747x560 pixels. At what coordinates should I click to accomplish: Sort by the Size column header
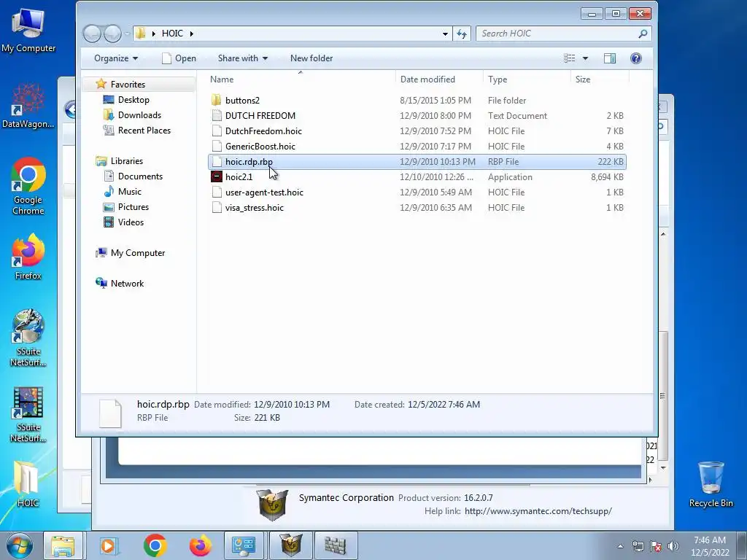[600, 79]
